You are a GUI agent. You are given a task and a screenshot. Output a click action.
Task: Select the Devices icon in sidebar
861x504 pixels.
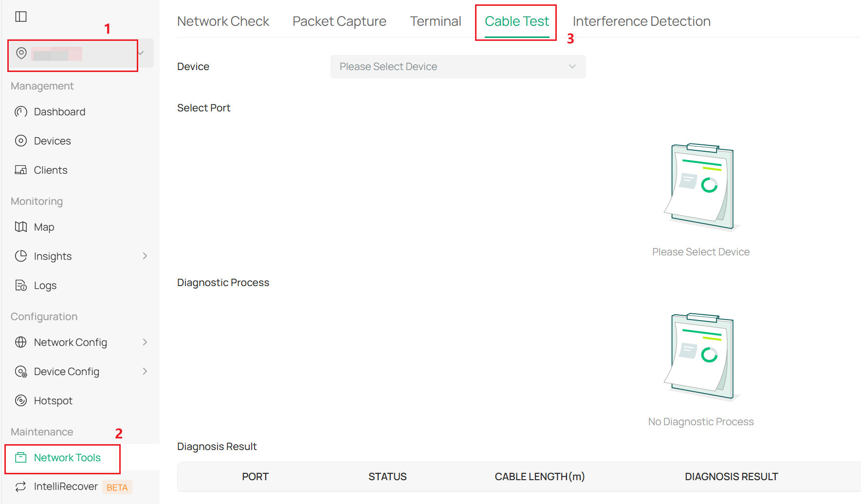point(21,141)
